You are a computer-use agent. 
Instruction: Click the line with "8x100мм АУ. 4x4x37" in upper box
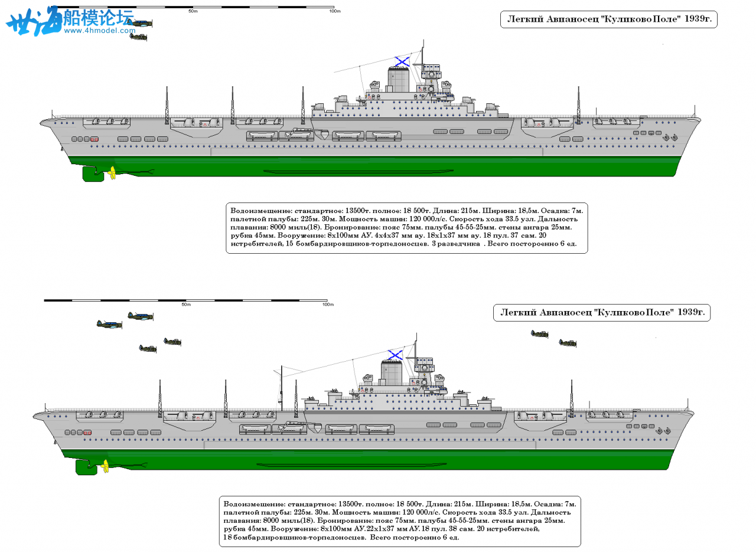pyautogui.click(x=389, y=235)
